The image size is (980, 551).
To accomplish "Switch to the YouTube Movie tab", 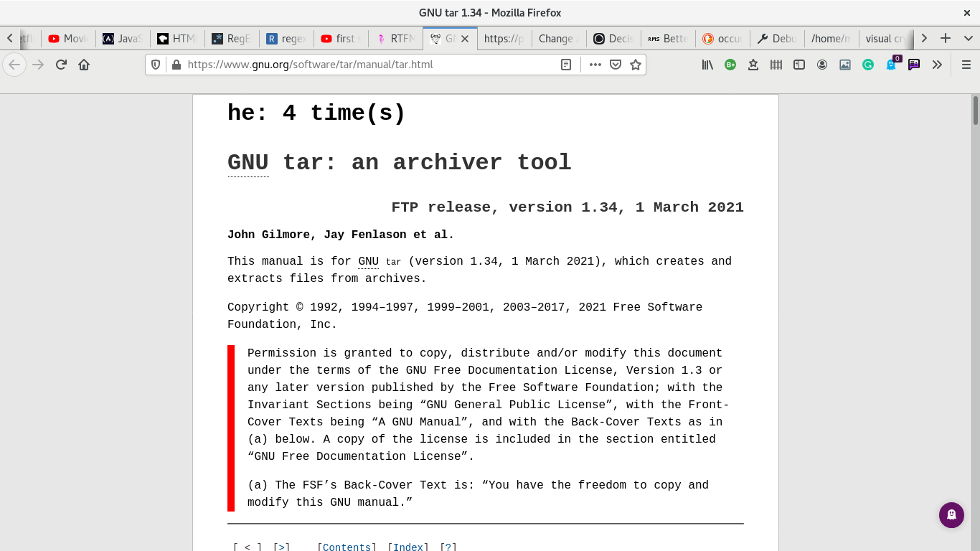I will [x=67, y=39].
